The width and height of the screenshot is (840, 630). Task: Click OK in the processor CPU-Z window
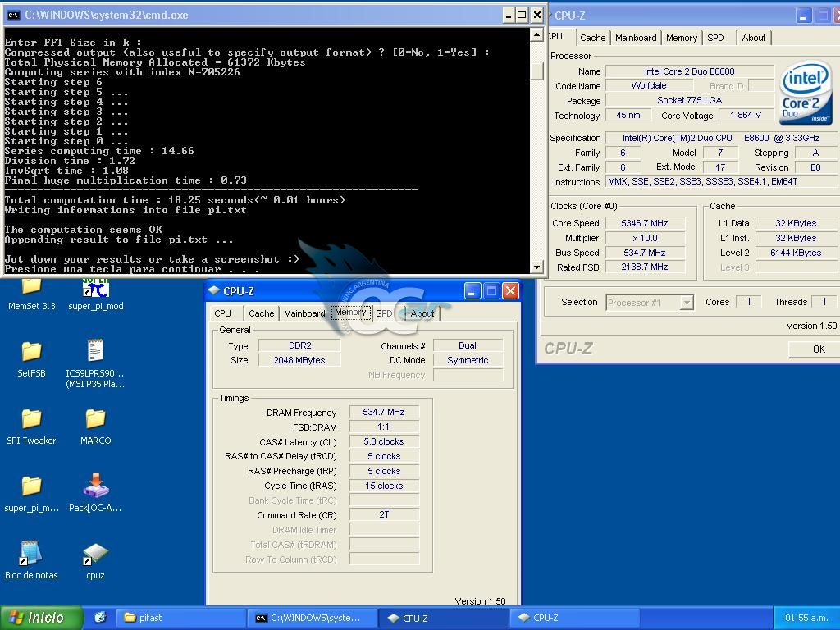tap(815, 349)
